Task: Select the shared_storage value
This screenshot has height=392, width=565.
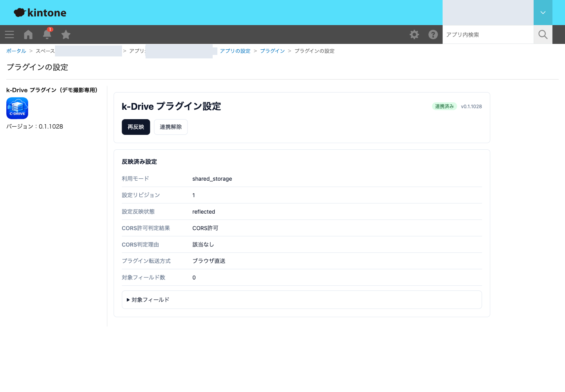Action: click(x=212, y=179)
